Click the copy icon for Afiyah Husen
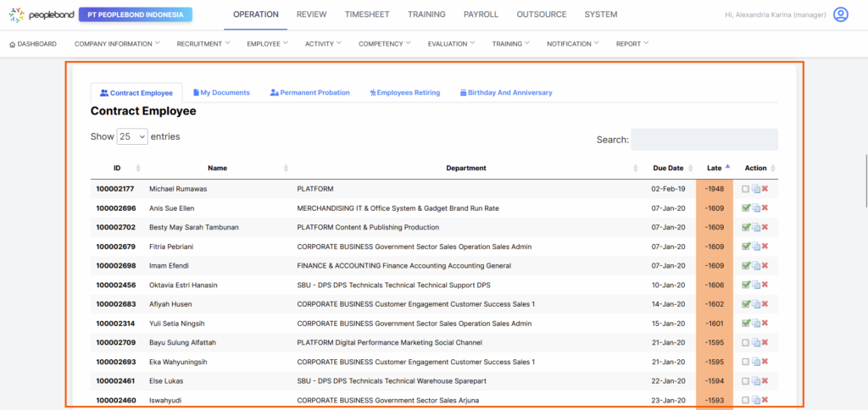 (x=755, y=304)
